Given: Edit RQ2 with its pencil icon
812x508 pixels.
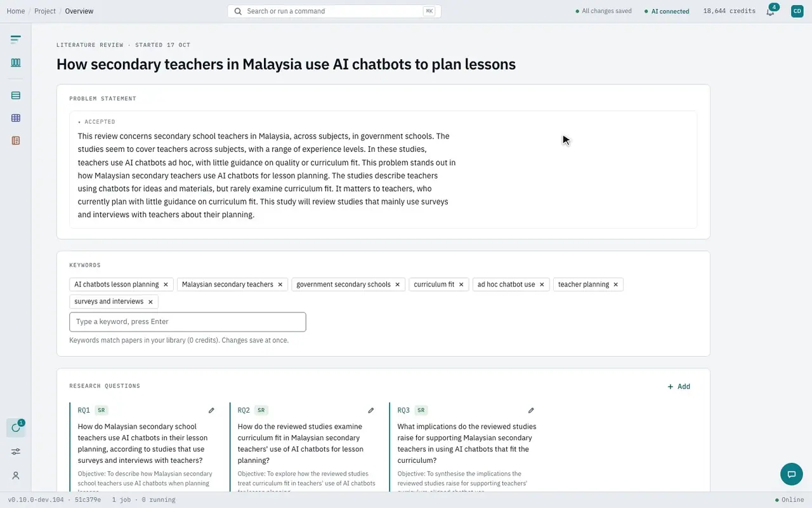Looking at the screenshot, I should (x=371, y=410).
